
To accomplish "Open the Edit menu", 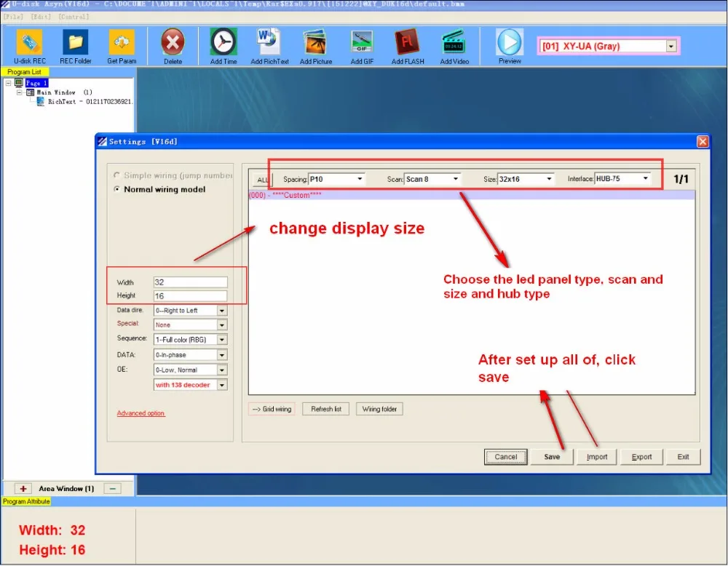I will tap(41, 17).
